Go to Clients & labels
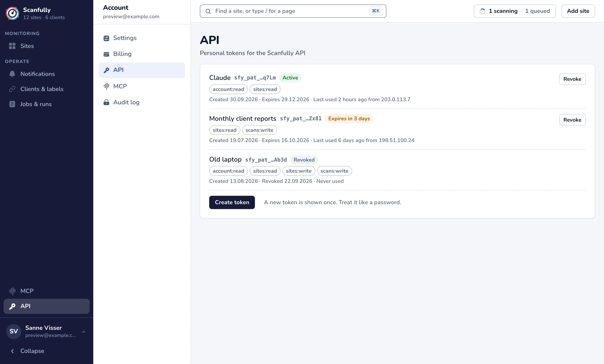 pyautogui.click(x=47, y=89)
